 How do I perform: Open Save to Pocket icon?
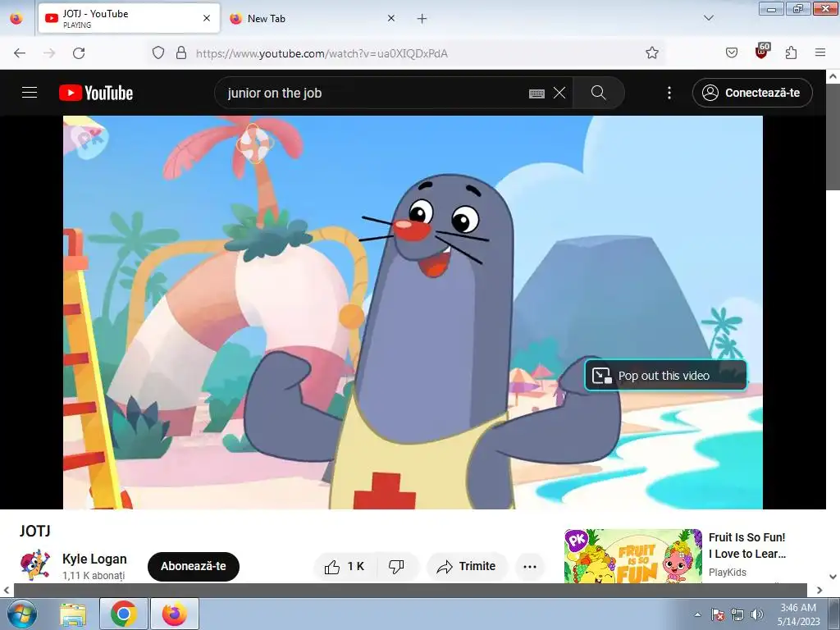point(732,52)
